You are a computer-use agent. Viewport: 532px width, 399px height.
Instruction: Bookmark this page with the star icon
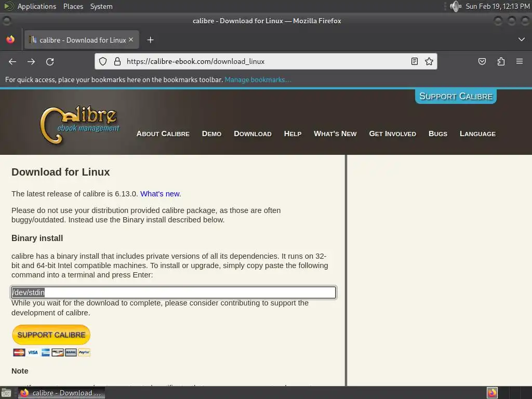point(429,61)
